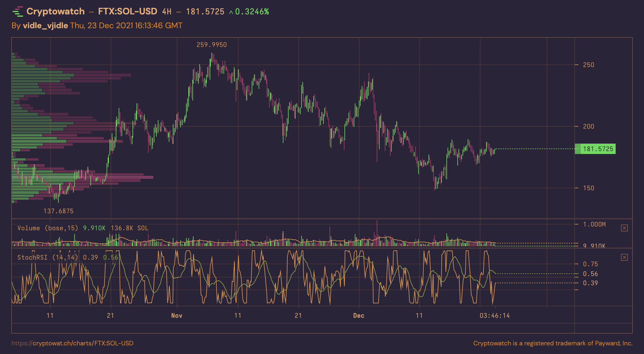
Task: Click the Cryptowatch logo icon
Action: click(18, 12)
